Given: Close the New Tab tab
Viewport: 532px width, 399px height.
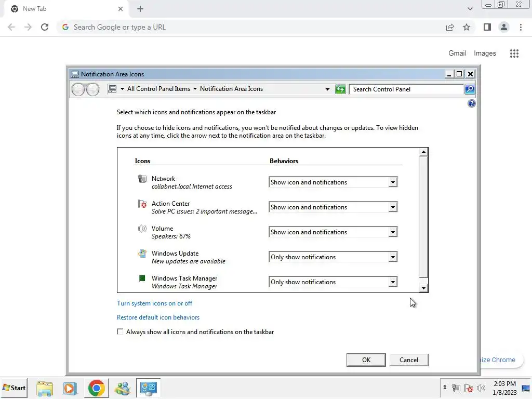Looking at the screenshot, I should point(121,9).
